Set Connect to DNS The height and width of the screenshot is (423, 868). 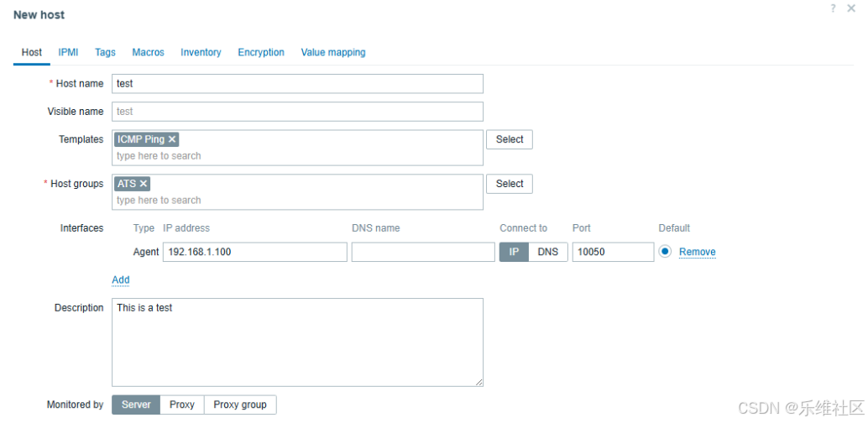(548, 252)
